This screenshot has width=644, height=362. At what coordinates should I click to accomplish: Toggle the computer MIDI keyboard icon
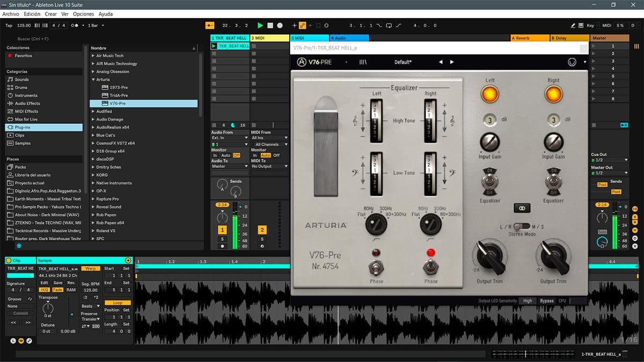pos(582,25)
